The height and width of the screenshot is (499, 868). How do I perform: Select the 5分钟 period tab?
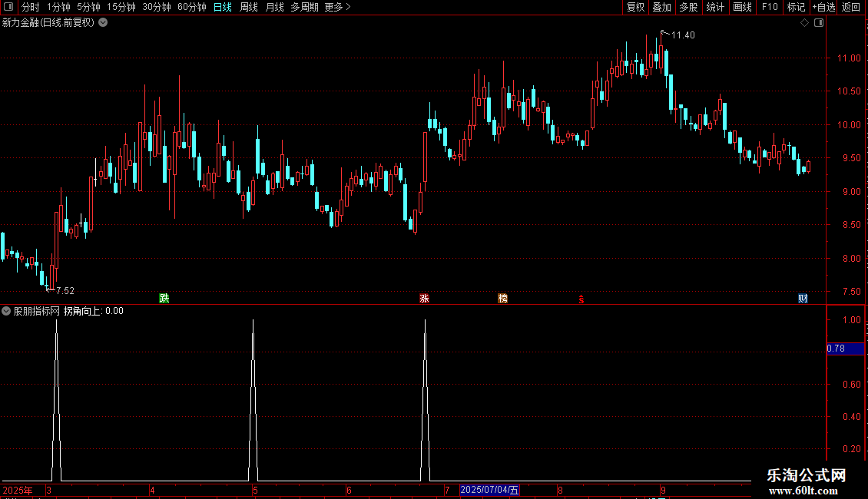[x=88, y=7]
